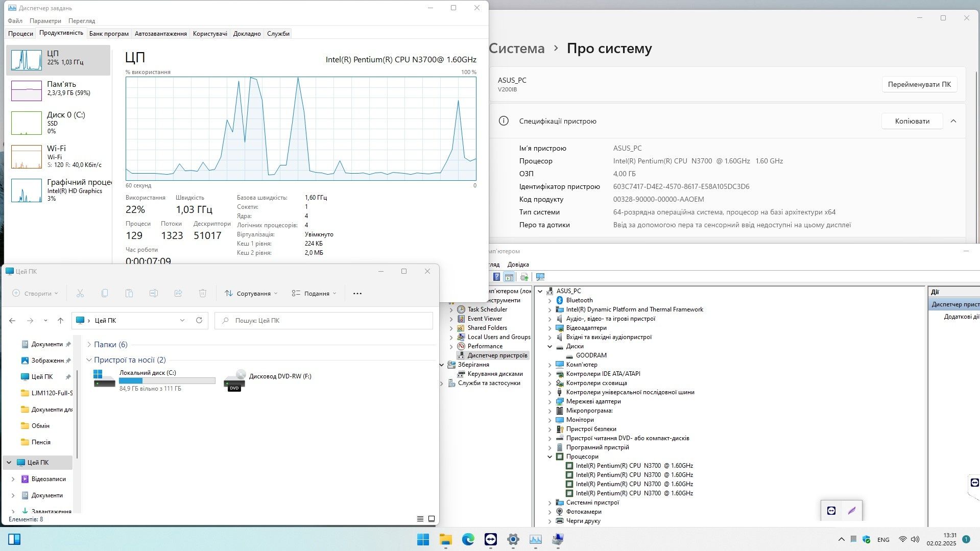This screenshot has height=551, width=980.
Task: Switch to details view icon in Explorer status bar
Action: coord(420,519)
